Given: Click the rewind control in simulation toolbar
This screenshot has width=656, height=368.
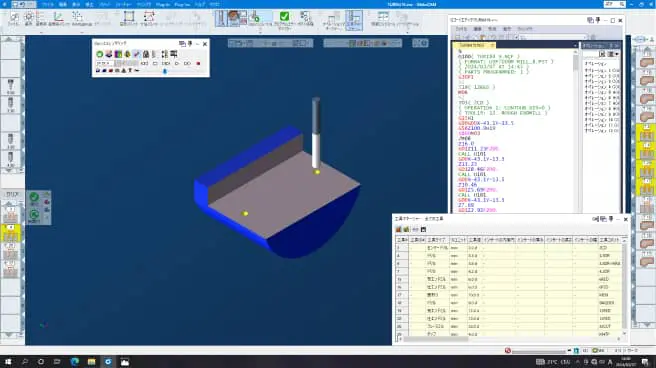Looking at the screenshot, I should point(144,64).
